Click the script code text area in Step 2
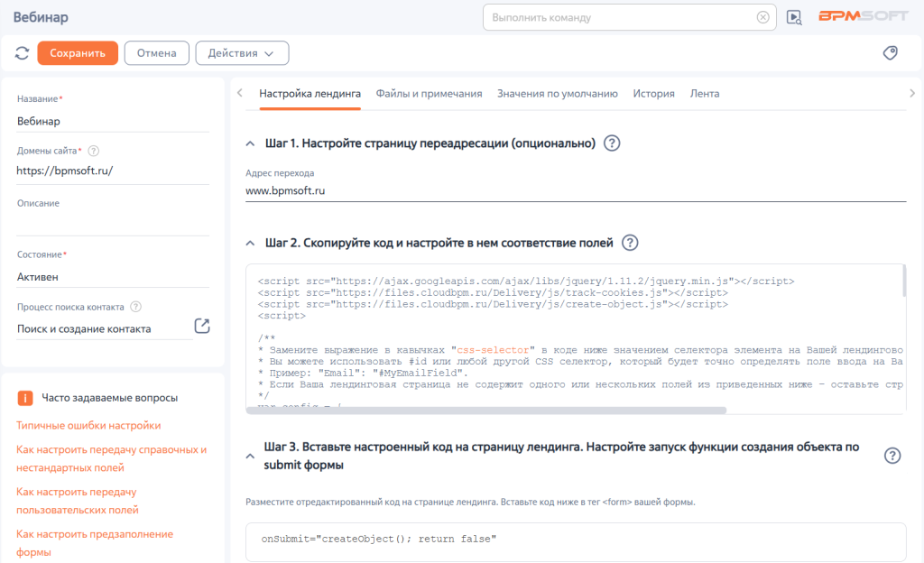The image size is (924, 563). point(576,338)
